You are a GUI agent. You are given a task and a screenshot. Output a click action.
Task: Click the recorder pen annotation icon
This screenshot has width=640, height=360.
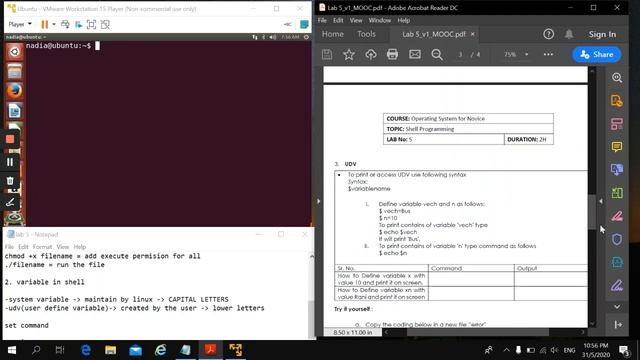[x=10, y=202]
